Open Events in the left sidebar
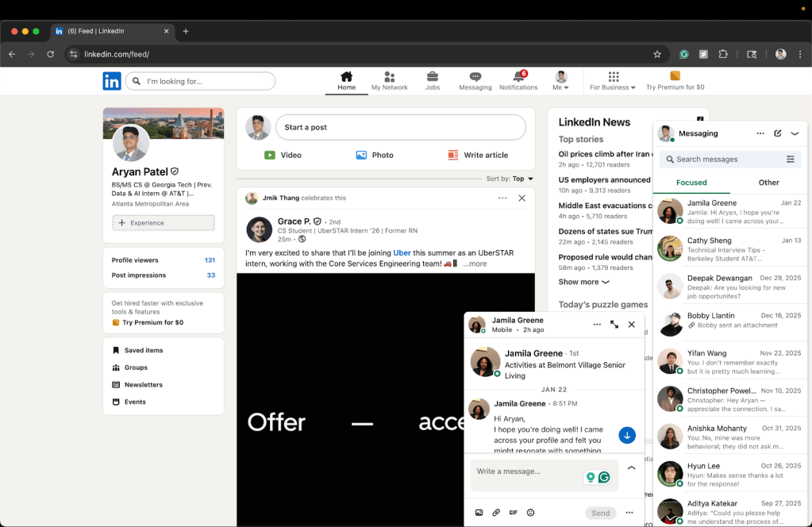The width and height of the screenshot is (812, 527). (x=129, y=402)
